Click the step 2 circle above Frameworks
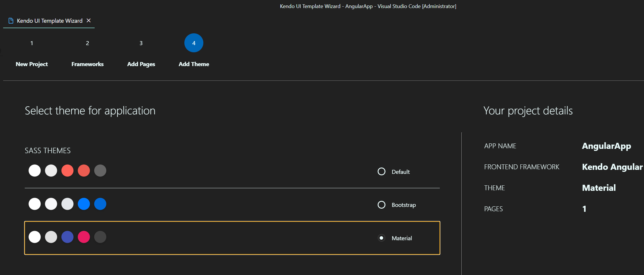The width and height of the screenshot is (644, 275). pyautogui.click(x=87, y=43)
